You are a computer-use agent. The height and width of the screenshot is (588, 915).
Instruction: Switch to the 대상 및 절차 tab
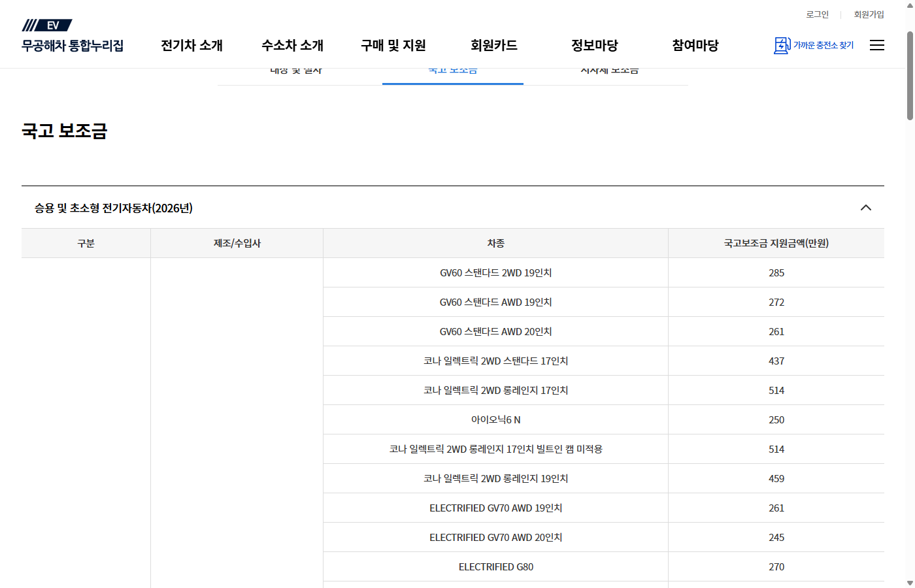tap(296, 69)
